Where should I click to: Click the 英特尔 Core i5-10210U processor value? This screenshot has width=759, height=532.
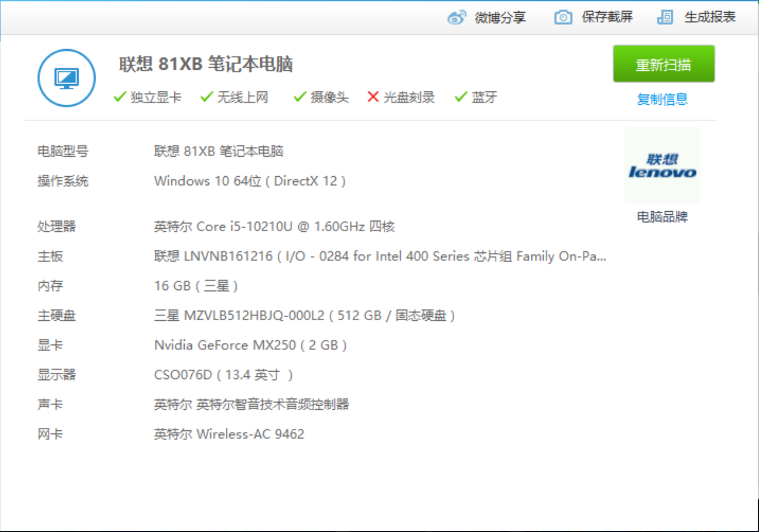point(274,226)
